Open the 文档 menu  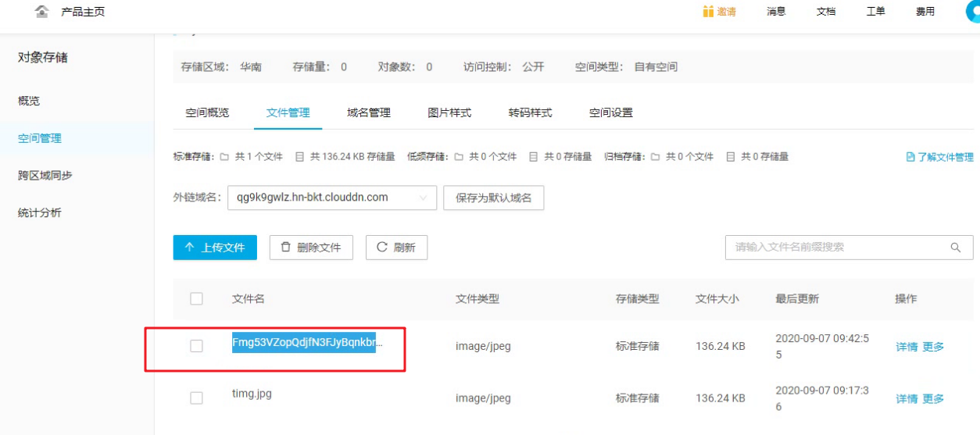[x=826, y=12]
